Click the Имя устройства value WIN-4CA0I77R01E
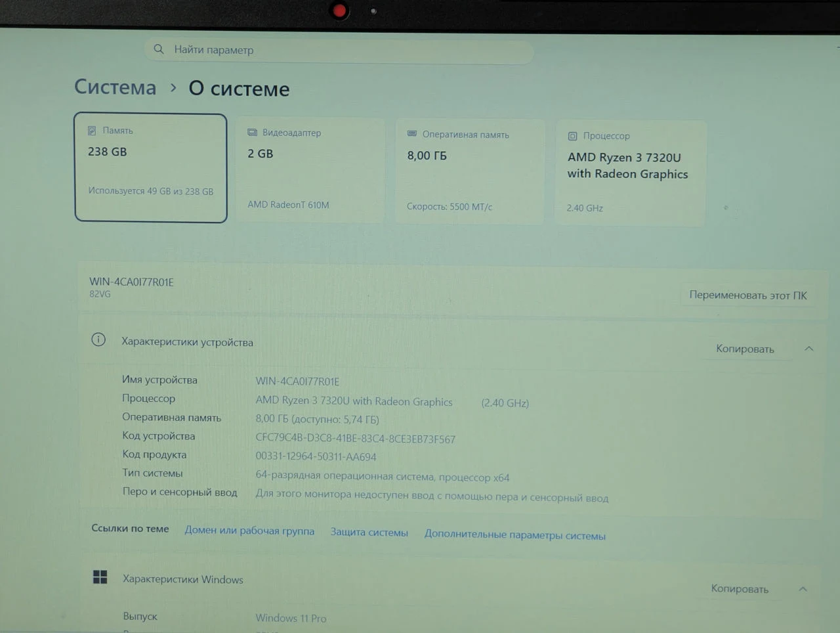The image size is (840, 633). (x=297, y=382)
